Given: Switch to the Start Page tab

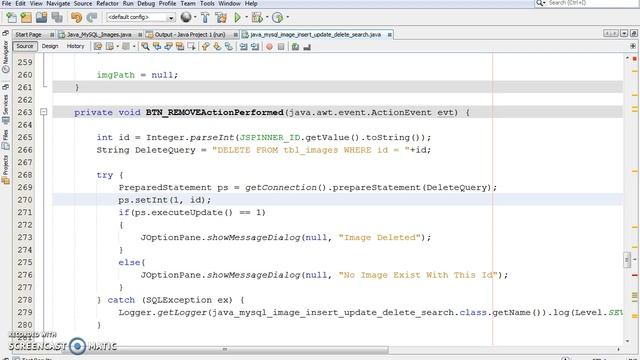Looking at the screenshot, I should (x=29, y=35).
